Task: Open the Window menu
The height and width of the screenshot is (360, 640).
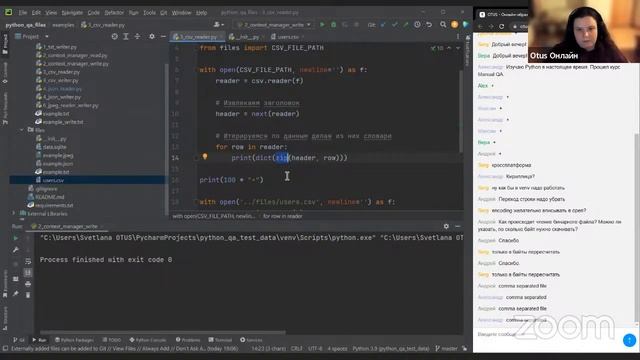Action: (x=181, y=13)
